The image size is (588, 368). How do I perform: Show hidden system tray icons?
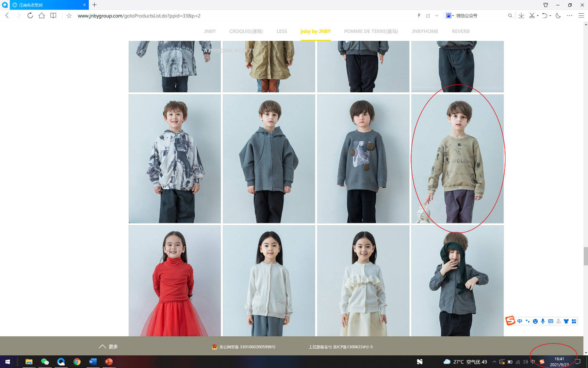(494, 362)
